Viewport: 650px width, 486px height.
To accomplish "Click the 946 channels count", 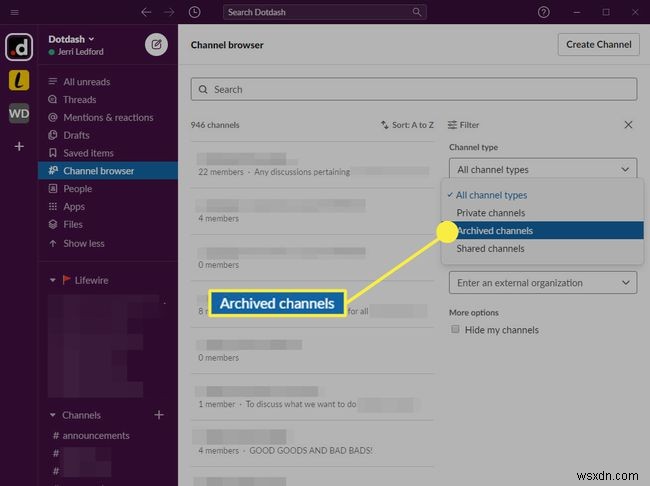I will coord(215,125).
